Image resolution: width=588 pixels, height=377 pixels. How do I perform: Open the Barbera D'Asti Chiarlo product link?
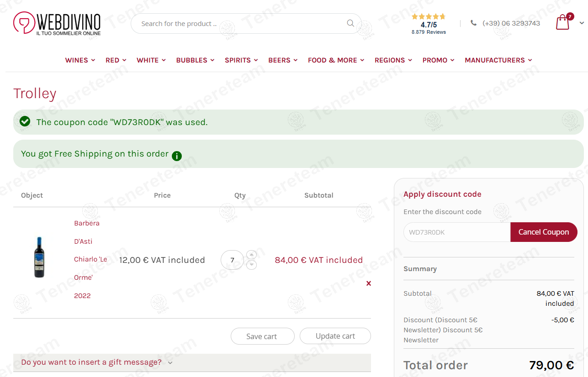pos(90,259)
